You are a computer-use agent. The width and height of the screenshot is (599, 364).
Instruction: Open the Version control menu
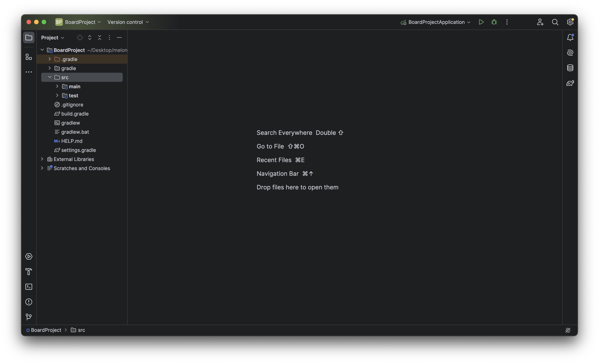[128, 22]
